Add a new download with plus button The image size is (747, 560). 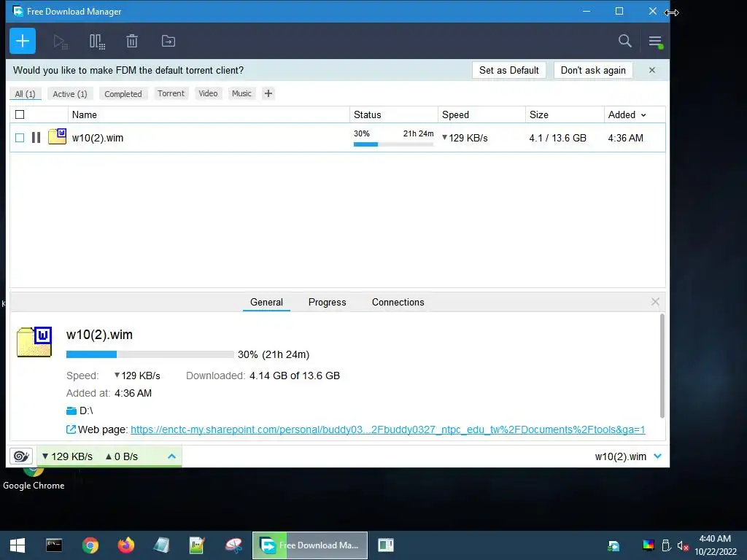(23, 41)
